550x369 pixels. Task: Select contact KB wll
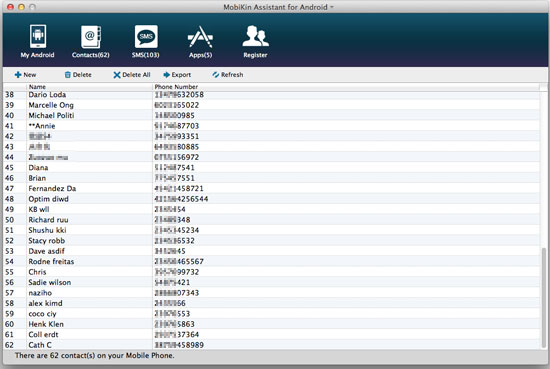(x=39, y=209)
